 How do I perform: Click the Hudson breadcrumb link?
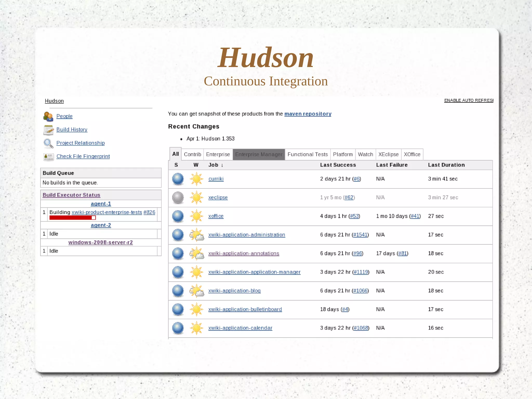[54, 101]
